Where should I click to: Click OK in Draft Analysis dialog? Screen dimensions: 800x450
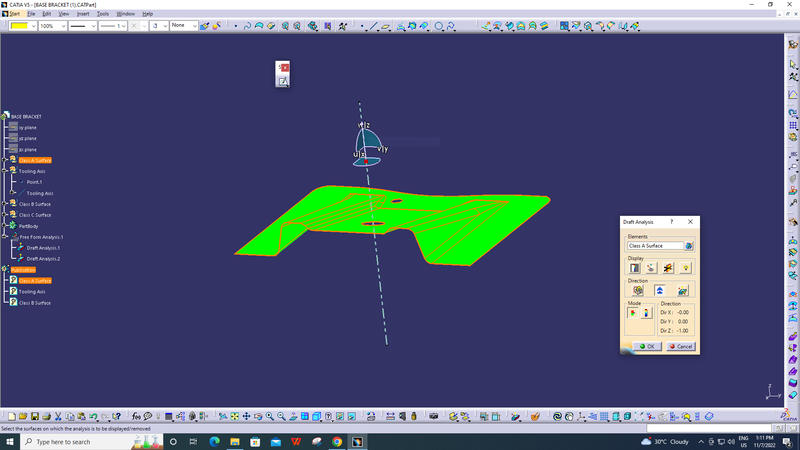click(645, 346)
